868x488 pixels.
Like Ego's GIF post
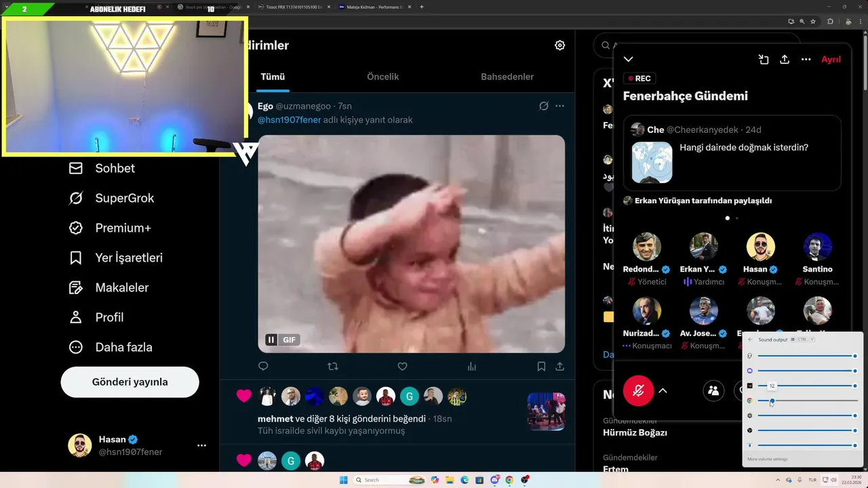pos(402,366)
